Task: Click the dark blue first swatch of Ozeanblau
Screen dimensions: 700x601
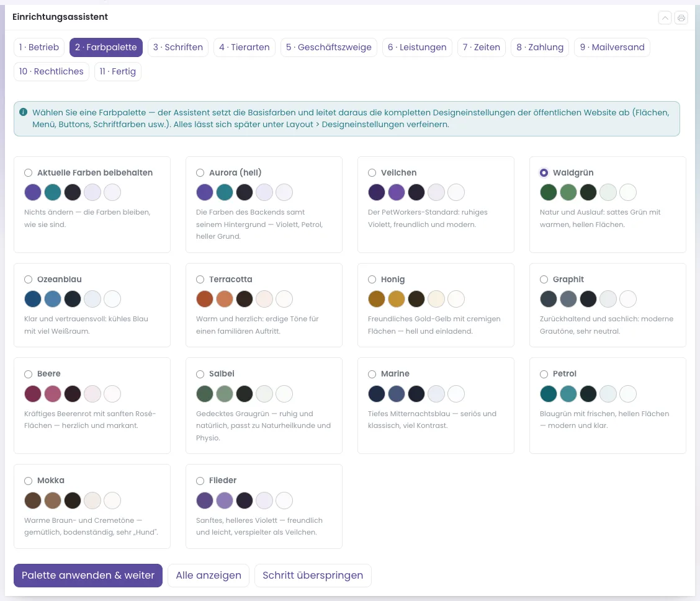Action: coord(33,299)
